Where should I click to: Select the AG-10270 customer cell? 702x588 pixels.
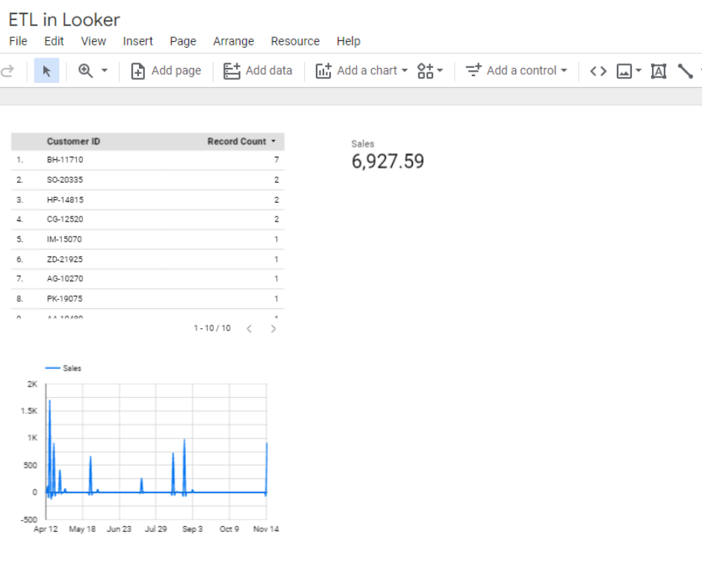tap(65, 279)
